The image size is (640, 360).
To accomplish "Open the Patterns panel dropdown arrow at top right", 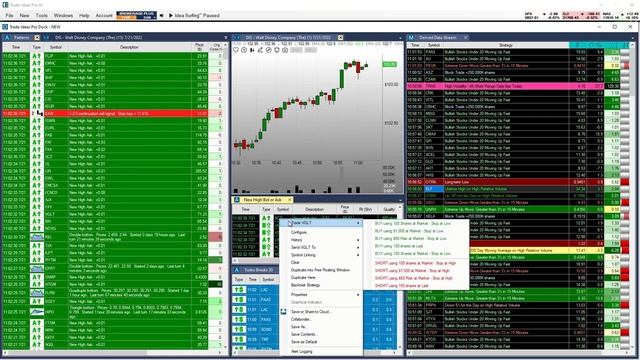I will coord(225,38).
